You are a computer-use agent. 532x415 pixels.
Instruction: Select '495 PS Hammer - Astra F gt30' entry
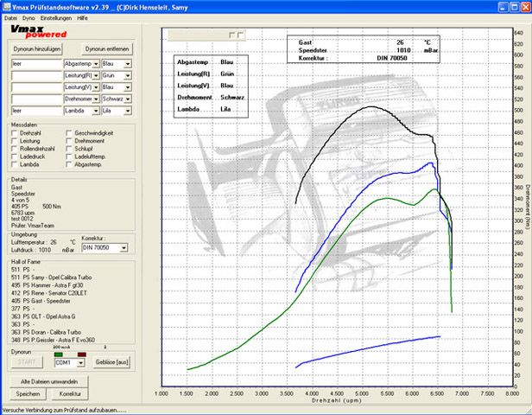(x=47, y=285)
